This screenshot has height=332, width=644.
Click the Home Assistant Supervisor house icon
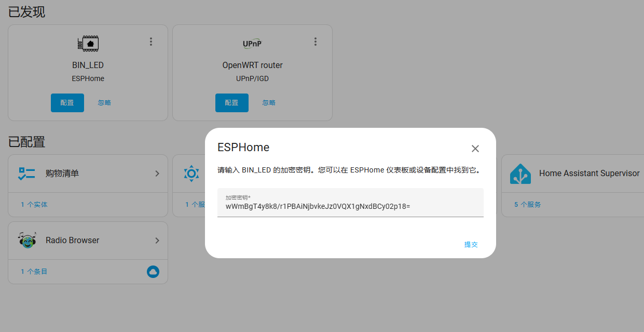pos(520,174)
